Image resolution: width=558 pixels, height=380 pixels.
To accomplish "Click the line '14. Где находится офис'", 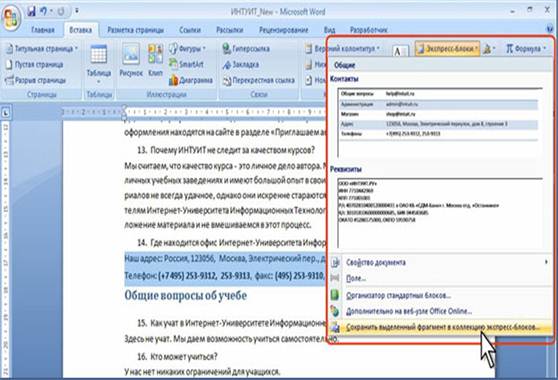I will click(231, 243).
